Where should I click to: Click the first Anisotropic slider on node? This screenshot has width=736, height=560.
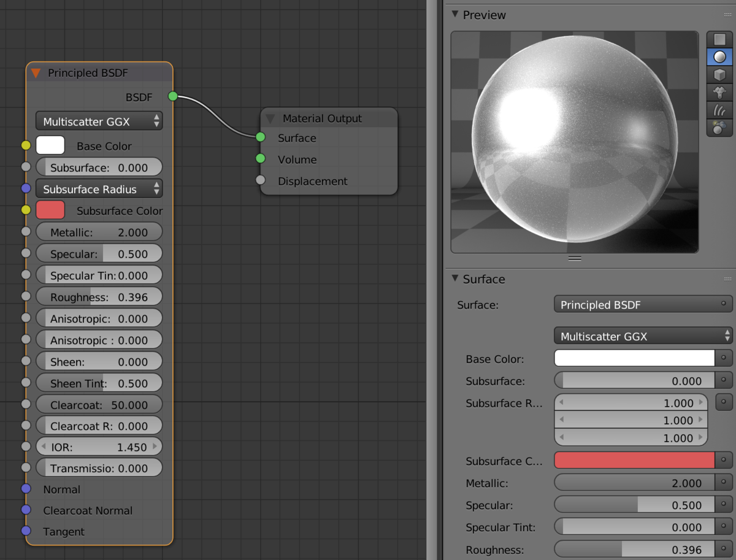(99, 318)
